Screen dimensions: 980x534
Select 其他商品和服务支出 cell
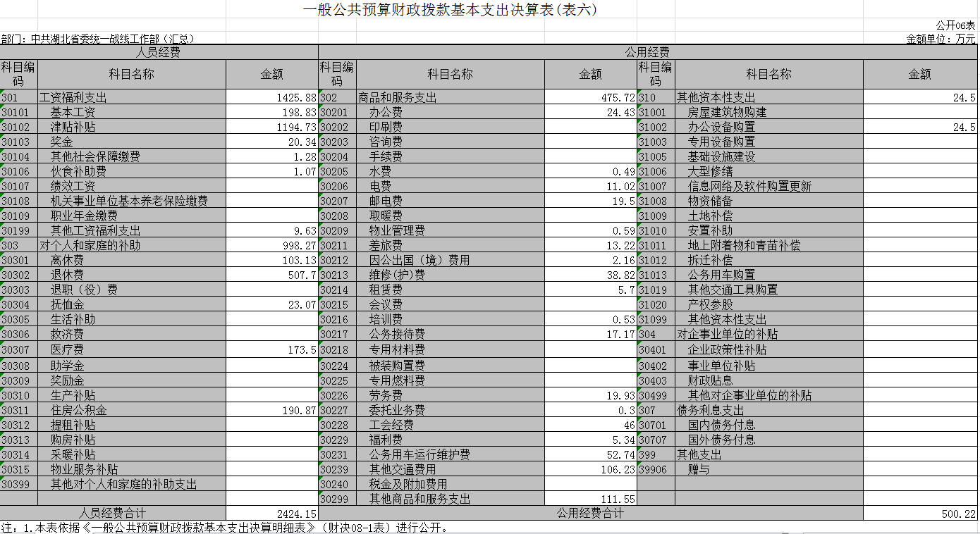pos(451,499)
